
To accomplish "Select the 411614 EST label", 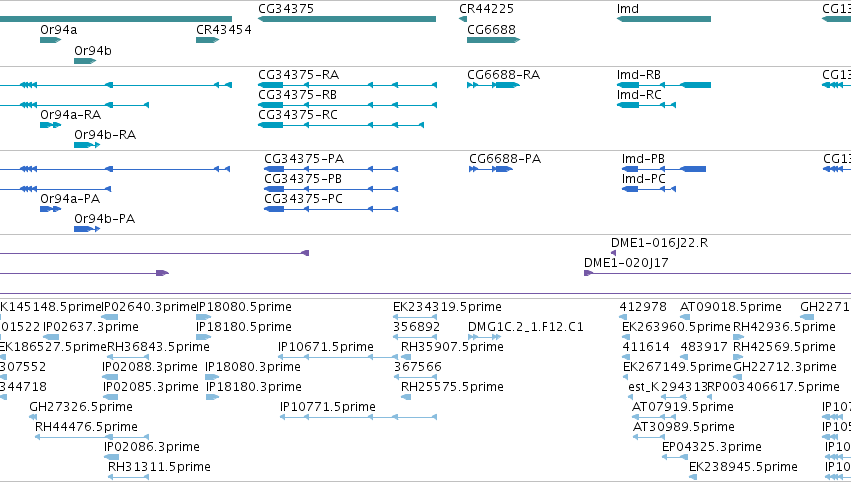I will (x=646, y=347).
